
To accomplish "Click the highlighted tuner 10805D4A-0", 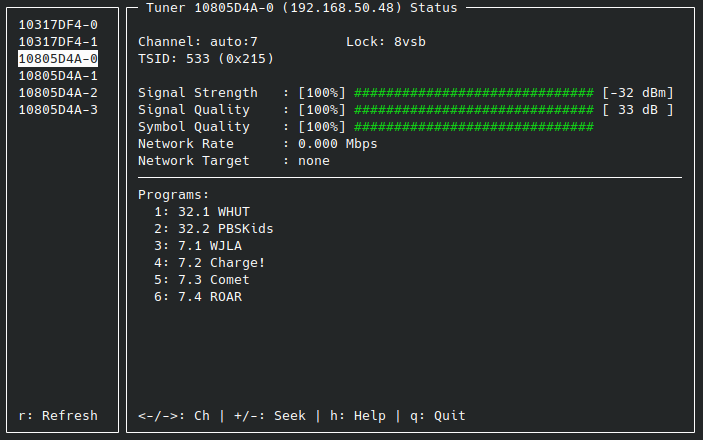I will [x=58, y=58].
